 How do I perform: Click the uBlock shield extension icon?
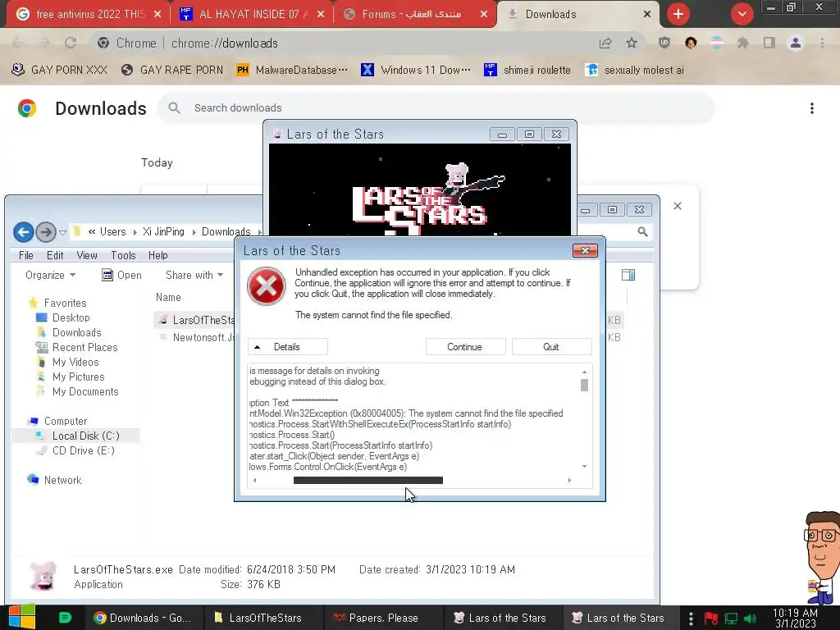point(664,43)
